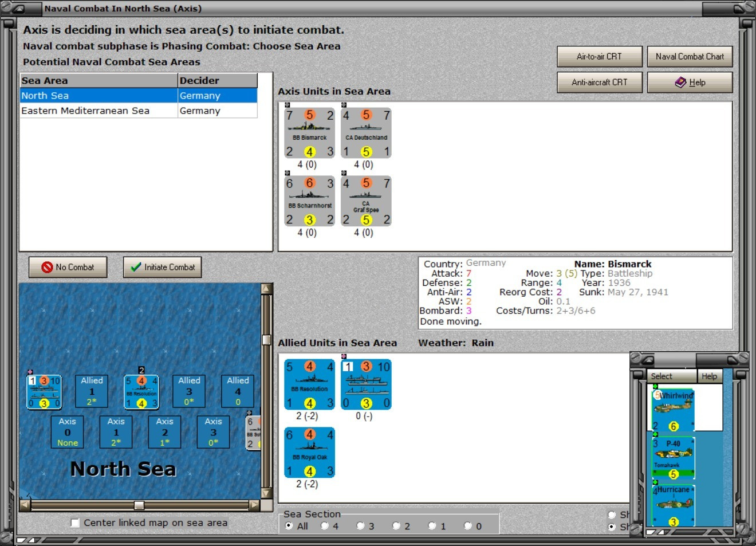Select the CA Deutschland unit counter
This screenshot has width=756, height=546.
[x=367, y=133]
